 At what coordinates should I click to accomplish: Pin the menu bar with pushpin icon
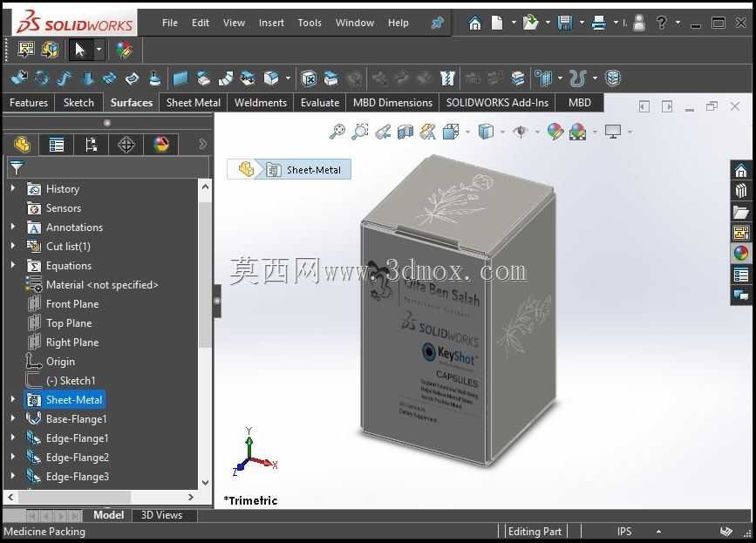(438, 23)
